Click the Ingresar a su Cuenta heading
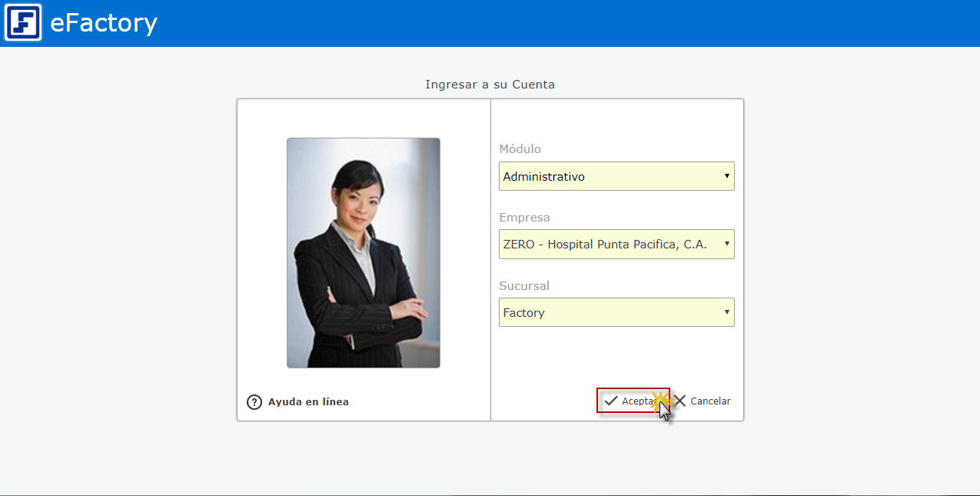Image resolution: width=980 pixels, height=496 pixels. [x=490, y=85]
